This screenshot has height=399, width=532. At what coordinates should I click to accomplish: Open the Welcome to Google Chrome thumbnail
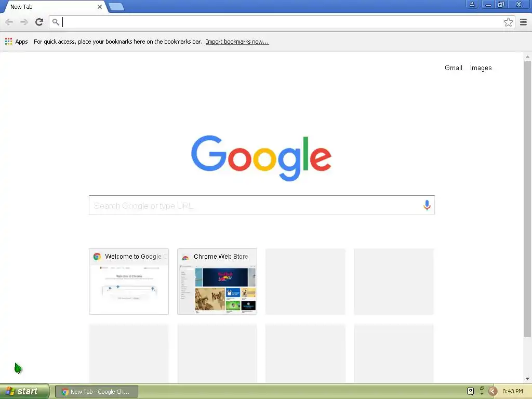tap(129, 282)
